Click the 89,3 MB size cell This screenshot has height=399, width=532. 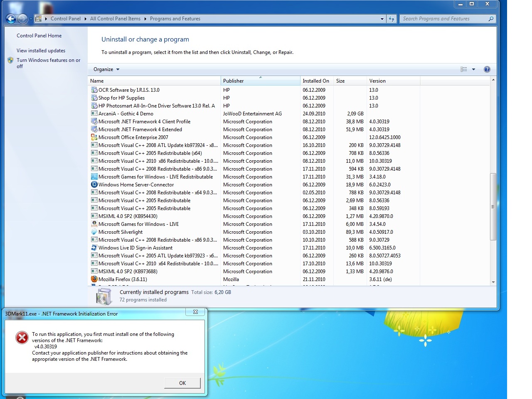(355, 232)
